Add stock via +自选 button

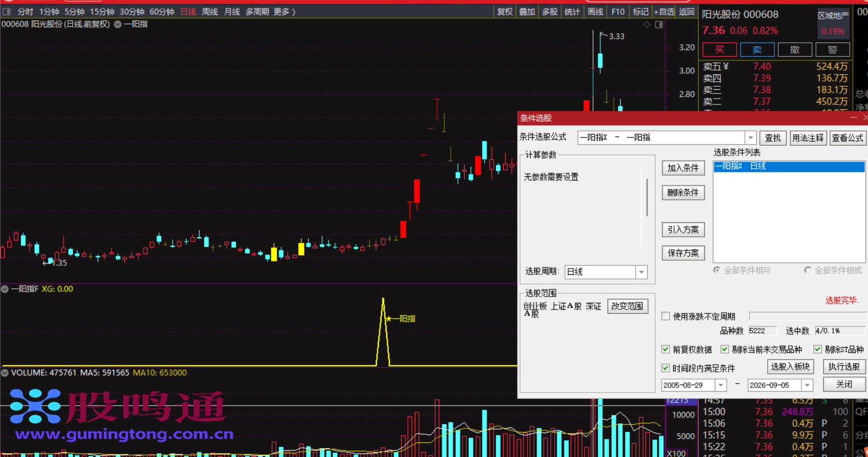pyautogui.click(x=664, y=11)
